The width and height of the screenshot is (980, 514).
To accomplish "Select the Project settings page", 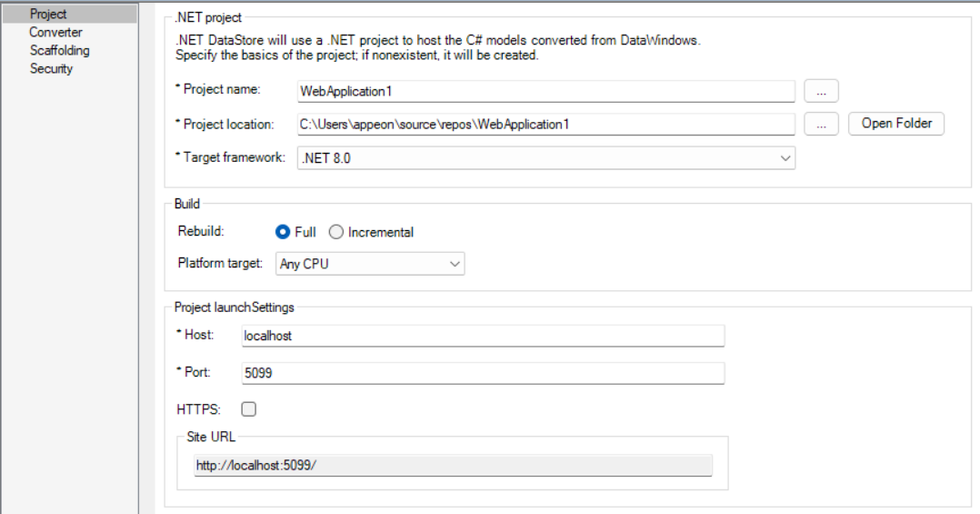I will (48, 14).
